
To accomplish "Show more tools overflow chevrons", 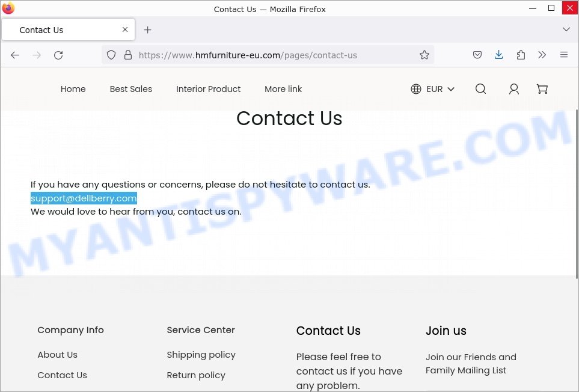I will tap(542, 55).
